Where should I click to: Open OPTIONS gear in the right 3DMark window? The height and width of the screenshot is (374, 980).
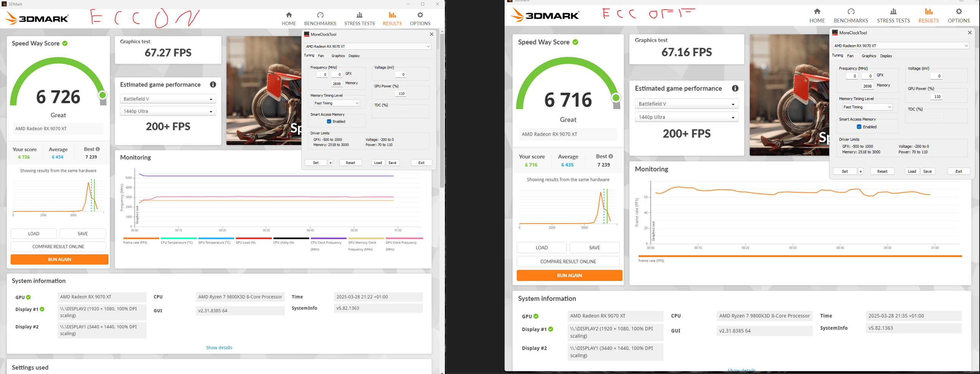click(x=959, y=16)
